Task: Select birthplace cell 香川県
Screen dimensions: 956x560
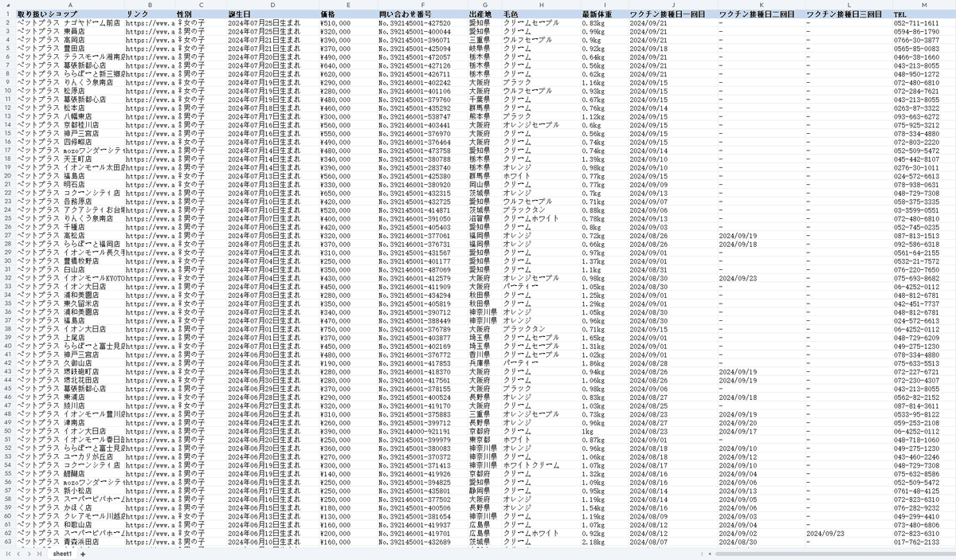Action: (x=485, y=354)
